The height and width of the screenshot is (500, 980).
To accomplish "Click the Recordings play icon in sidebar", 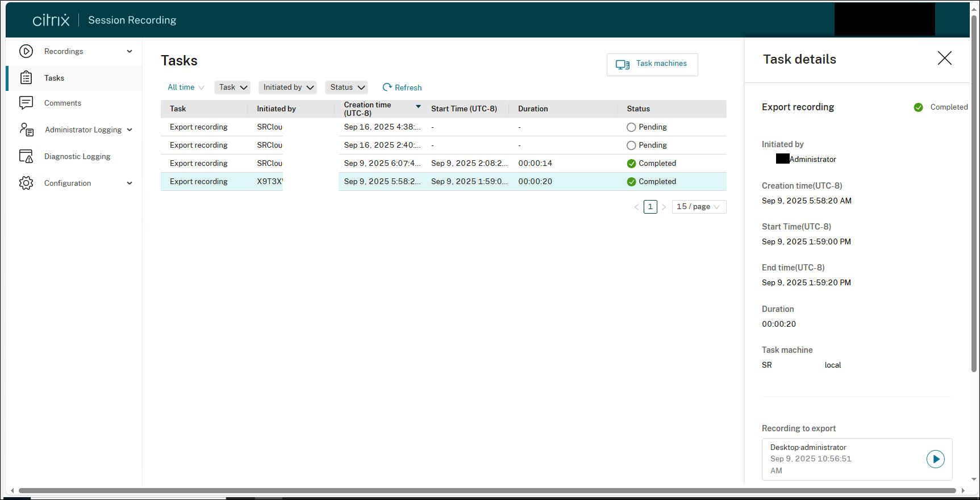I will click(x=26, y=51).
